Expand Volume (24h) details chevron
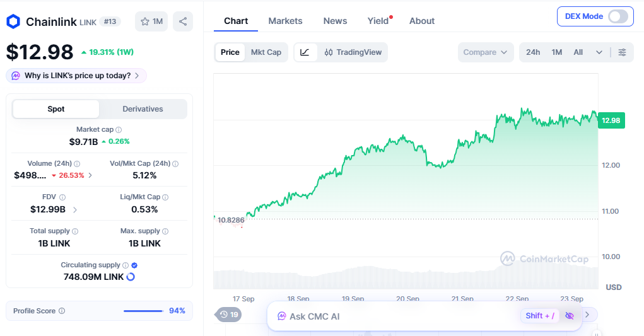Image resolution: width=644 pixels, height=336 pixels. [90, 176]
